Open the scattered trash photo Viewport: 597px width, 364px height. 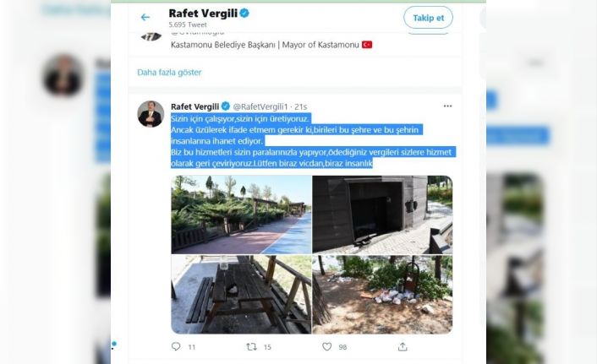tap(382, 295)
